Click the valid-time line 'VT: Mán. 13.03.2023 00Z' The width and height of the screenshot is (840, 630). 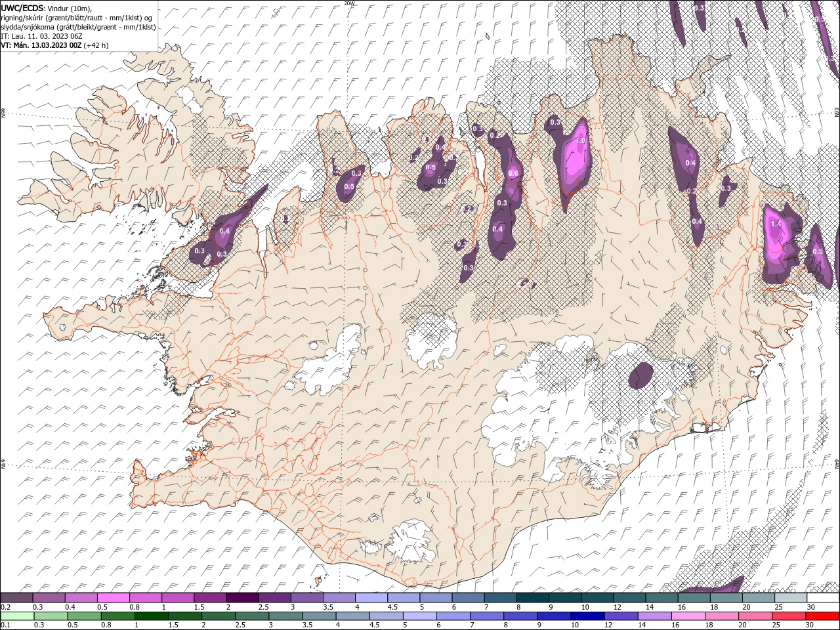pos(41,45)
